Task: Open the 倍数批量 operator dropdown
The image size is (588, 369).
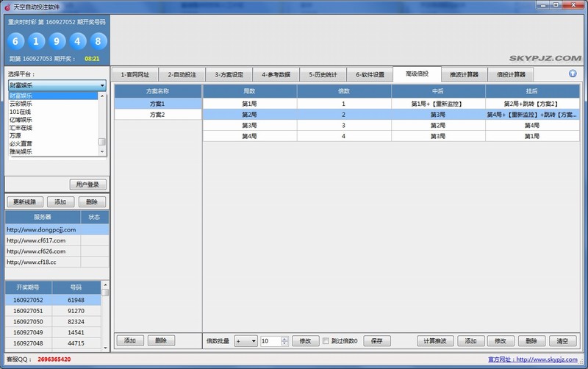Action: 245,341
